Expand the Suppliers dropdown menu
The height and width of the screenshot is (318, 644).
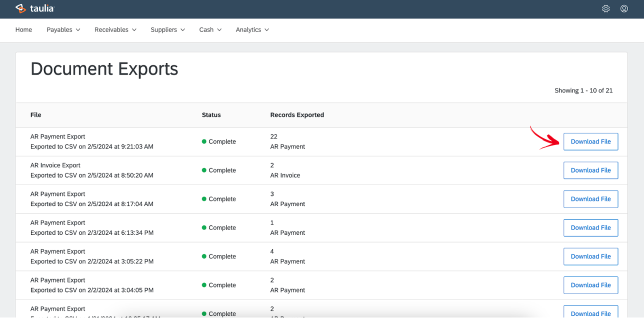pos(168,29)
